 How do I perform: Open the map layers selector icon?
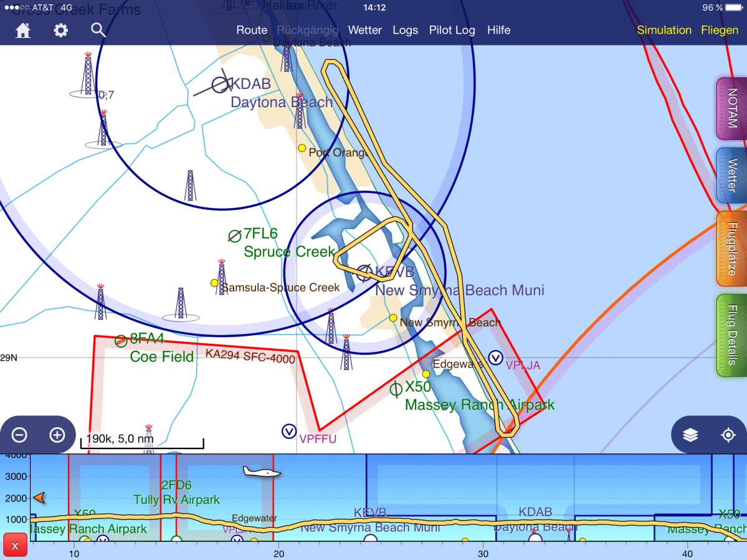coord(690,435)
